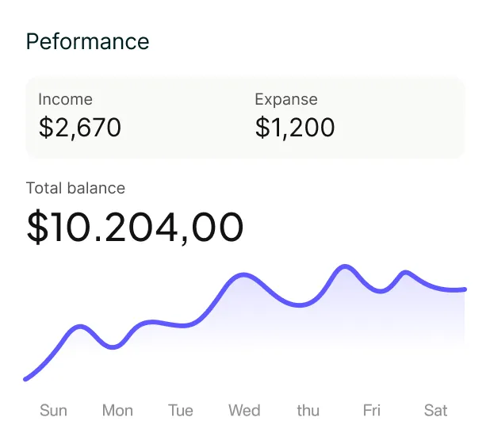Screen dimensions: 490x448
Task: Pick Sat on the chart axis
Action: [435, 411]
